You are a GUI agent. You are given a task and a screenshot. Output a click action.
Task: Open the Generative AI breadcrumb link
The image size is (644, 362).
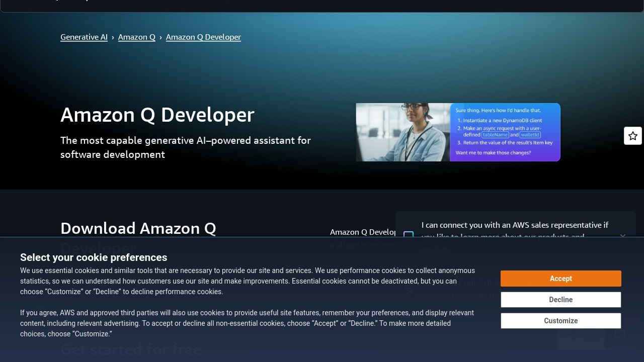pos(84,37)
